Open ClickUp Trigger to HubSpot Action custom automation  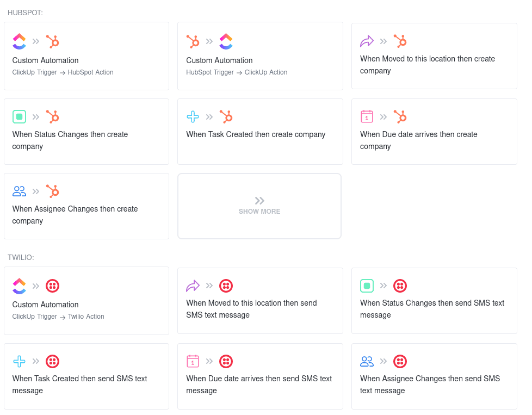[x=86, y=56]
